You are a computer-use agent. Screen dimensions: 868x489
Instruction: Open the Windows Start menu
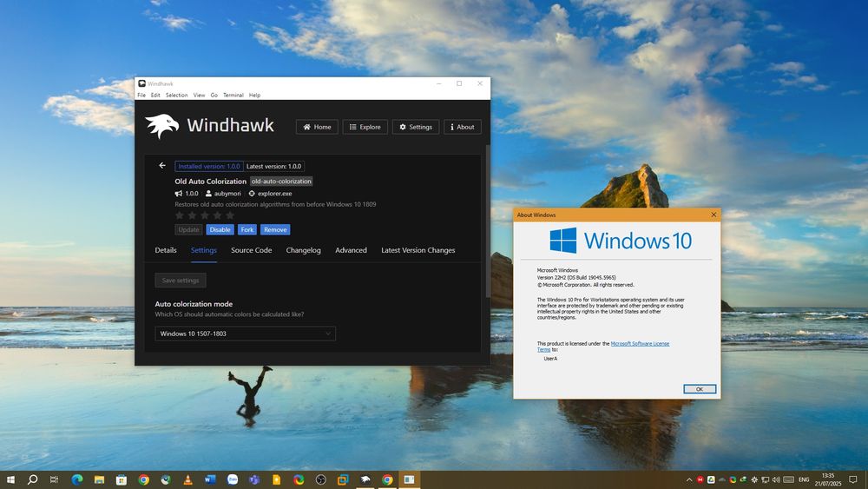[10, 479]
